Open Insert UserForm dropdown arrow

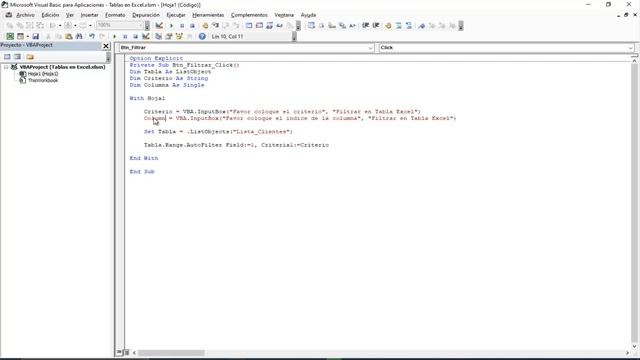click(27, 36)
